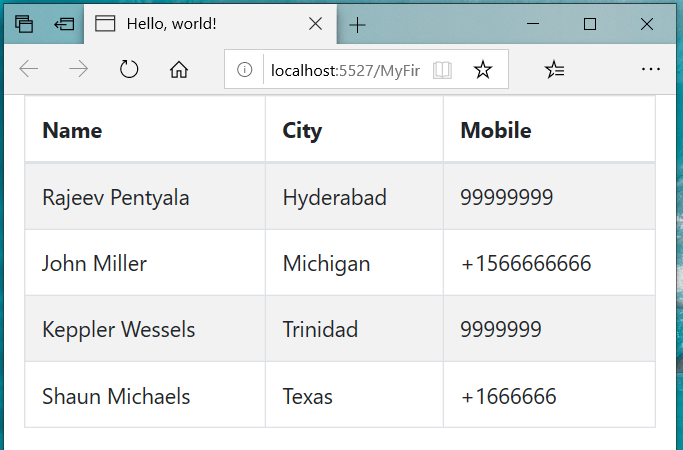Open the Favorites hub list icon

(x=555, y=69)
